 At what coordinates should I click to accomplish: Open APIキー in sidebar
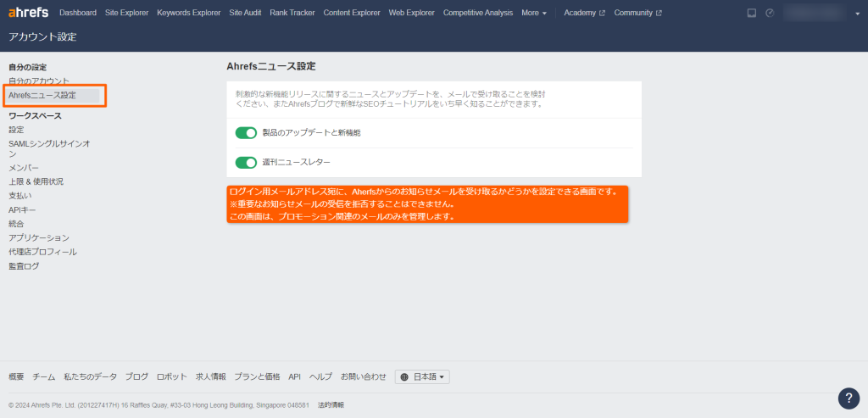pos(23,209)
